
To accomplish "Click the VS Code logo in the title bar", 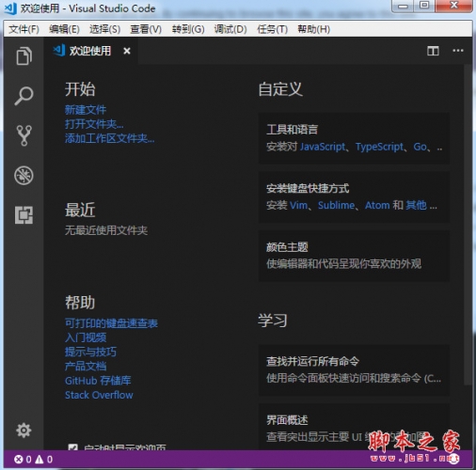I will pos(10,8).
